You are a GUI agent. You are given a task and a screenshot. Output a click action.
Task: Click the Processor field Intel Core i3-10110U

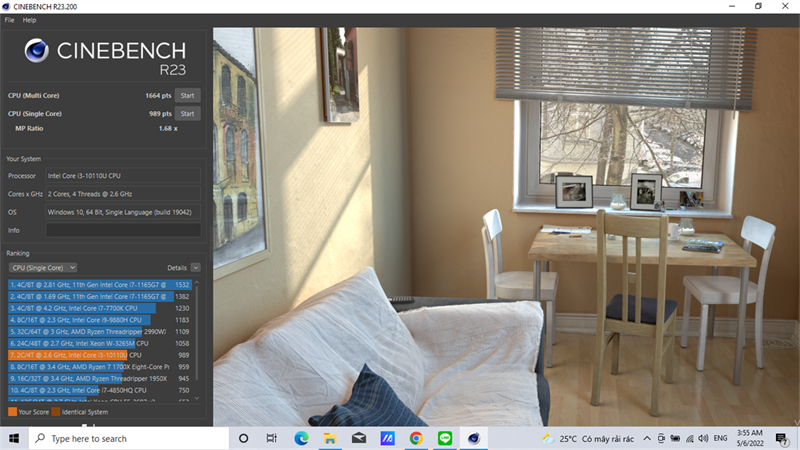tap(123, 176)
